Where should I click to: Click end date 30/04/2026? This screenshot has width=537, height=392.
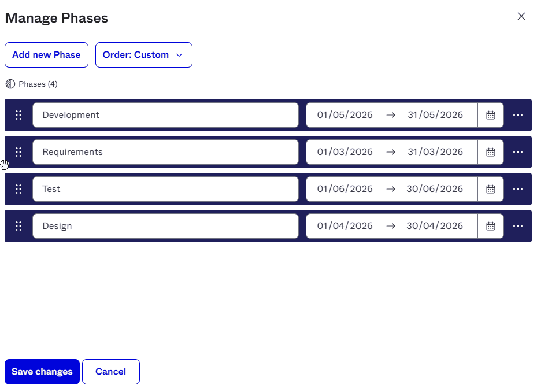(435, 226)
